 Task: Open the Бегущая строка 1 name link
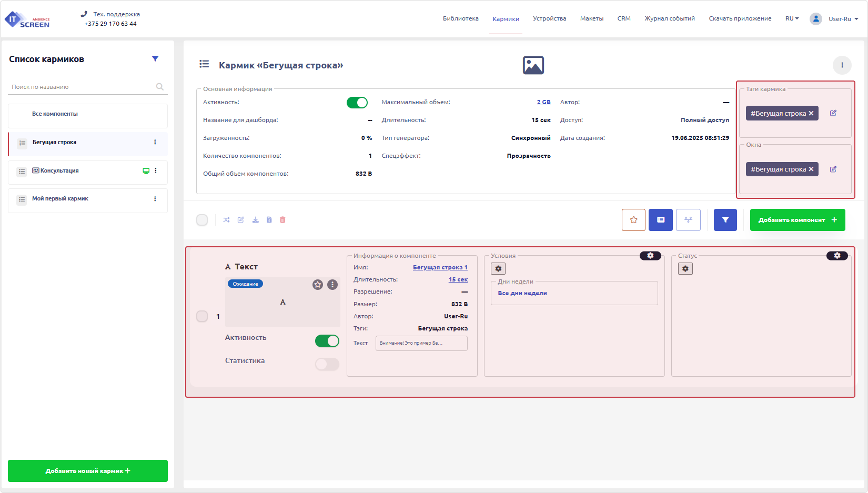pyautogui.click(x=440, y=267)
